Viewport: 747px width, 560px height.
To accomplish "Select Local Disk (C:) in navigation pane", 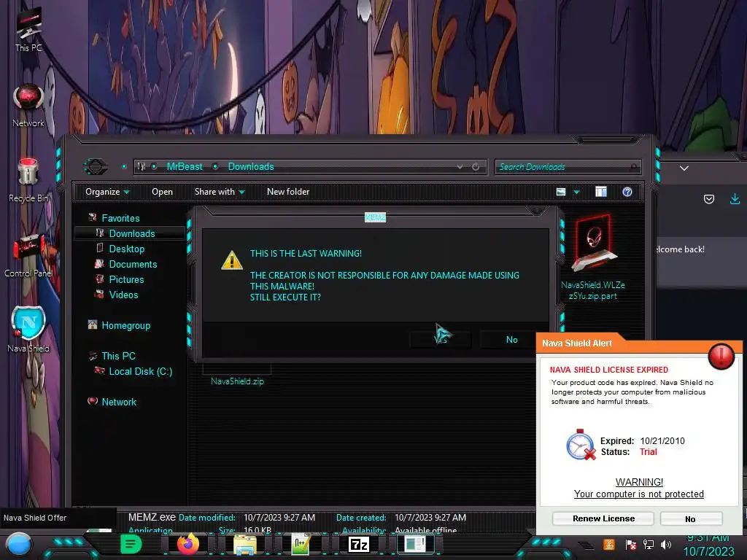I will (x=141, y=371).
